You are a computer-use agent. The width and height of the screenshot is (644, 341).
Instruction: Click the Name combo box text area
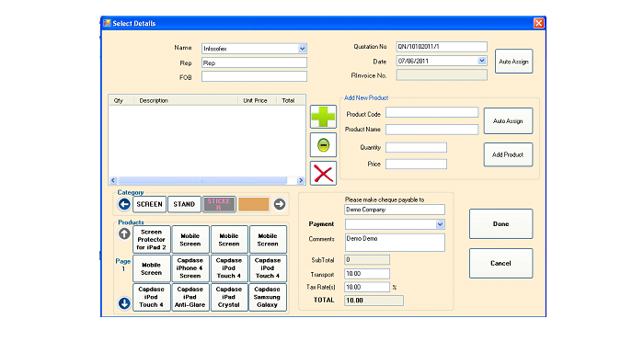coord(249,49)
